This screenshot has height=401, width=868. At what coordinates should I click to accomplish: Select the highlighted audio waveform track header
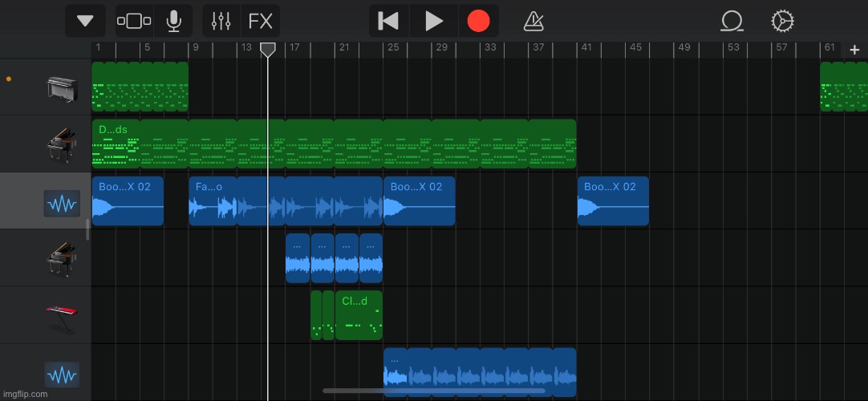coord(62,203)
